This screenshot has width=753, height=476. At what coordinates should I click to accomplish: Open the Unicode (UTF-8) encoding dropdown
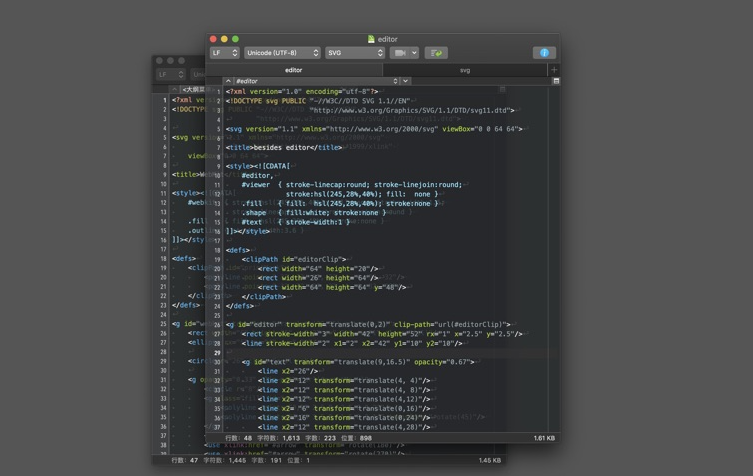tap(282, 53)
